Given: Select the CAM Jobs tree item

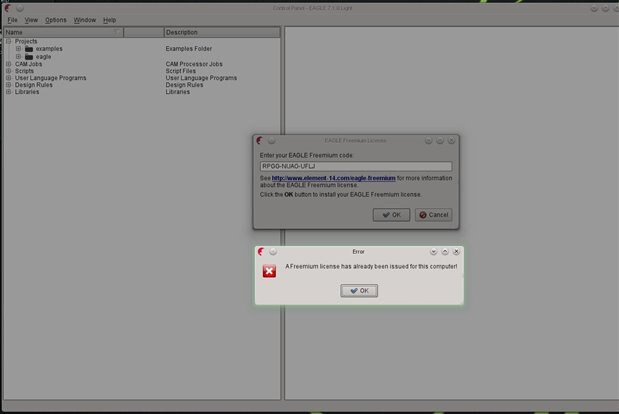Looking at the screenshot, I should (28, 64).
